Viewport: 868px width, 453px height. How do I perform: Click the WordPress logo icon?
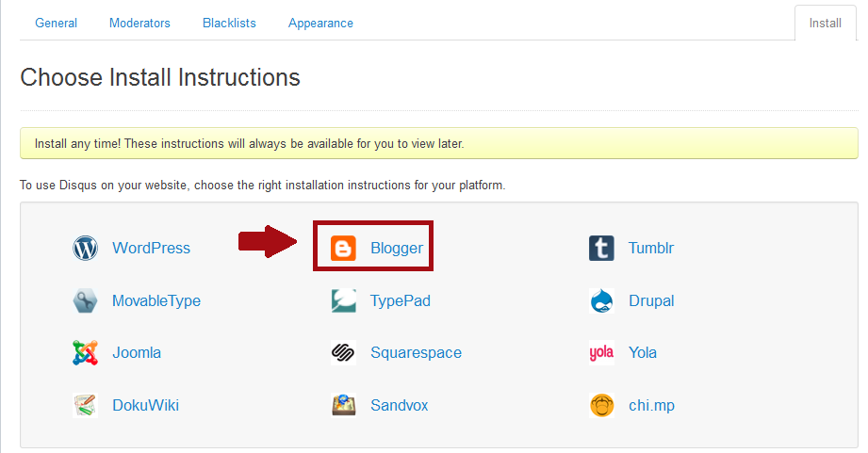click(85, 248)
